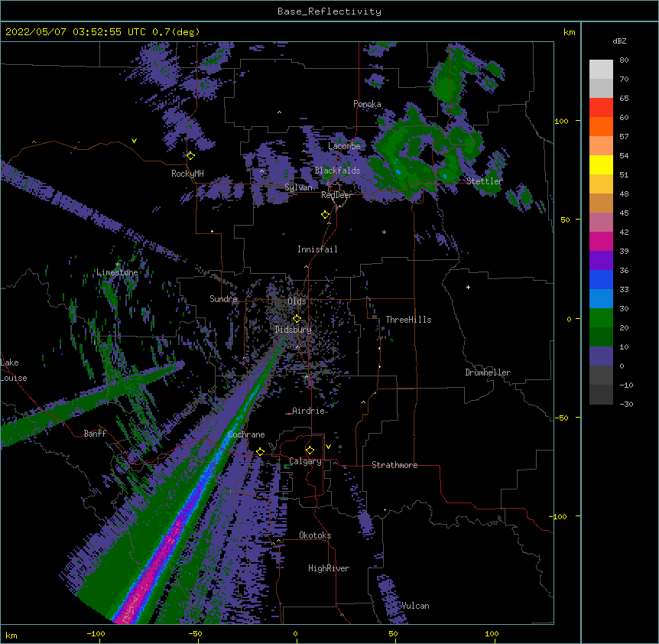Click the yellow V marker northwest of RockyMH
Image resolution: width=659 pixels, height=644 pixels.
[x=134, y=141]
